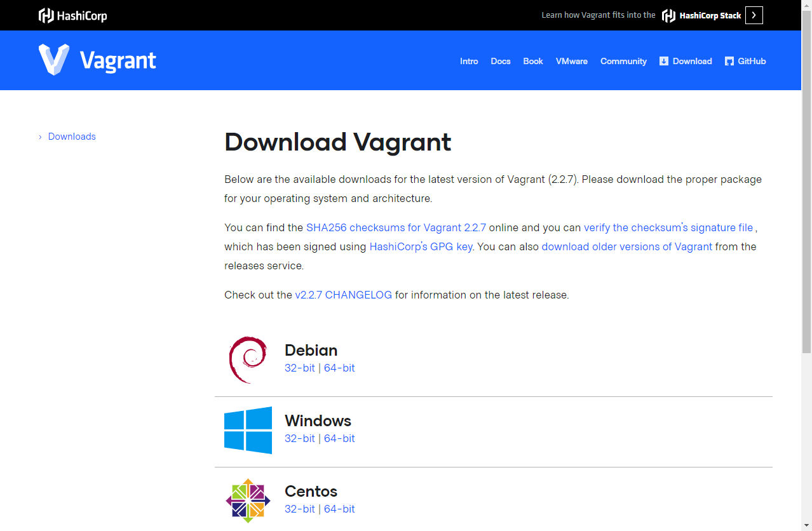Open HashiCorp's GPG key link

point(421,246)
